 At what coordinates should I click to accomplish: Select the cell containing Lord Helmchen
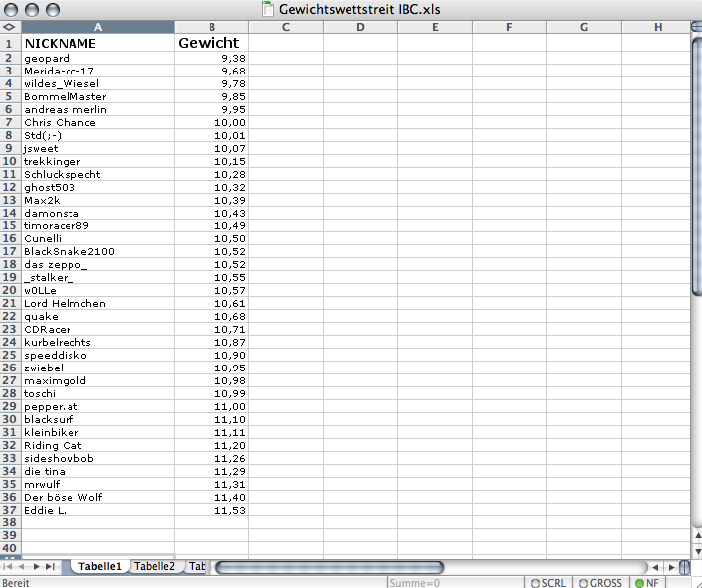coord(97,303)
